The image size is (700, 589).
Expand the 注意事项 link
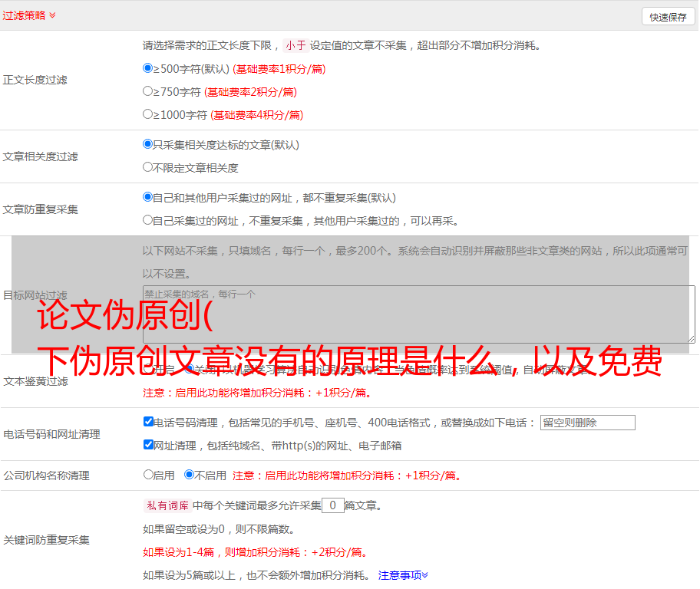[403, 574]
